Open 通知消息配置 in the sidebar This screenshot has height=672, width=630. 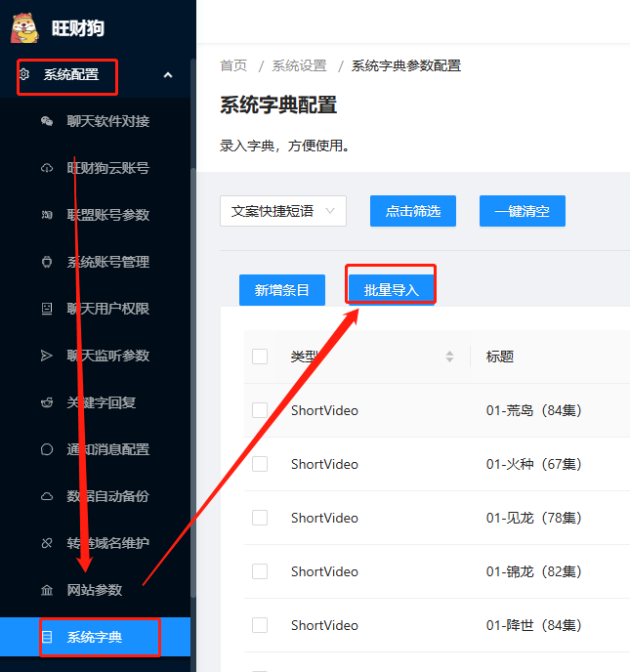(x=107, y=449)
